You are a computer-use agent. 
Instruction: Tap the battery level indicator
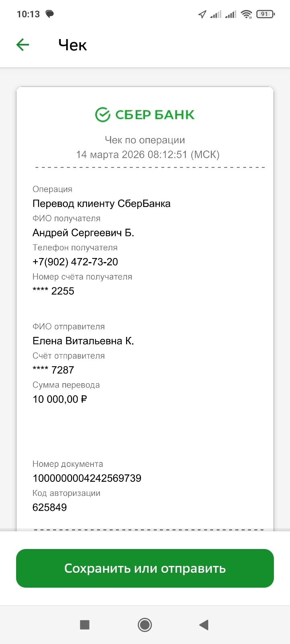265,14
